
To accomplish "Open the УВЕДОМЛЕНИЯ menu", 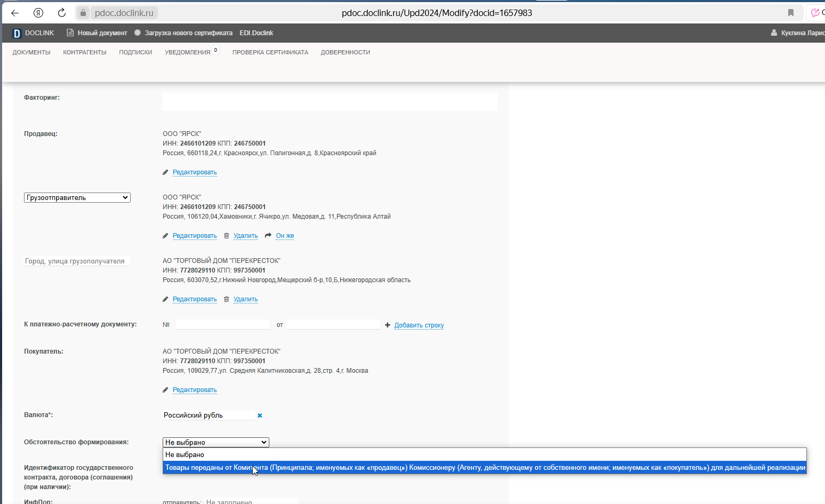I will coord(188,52).
